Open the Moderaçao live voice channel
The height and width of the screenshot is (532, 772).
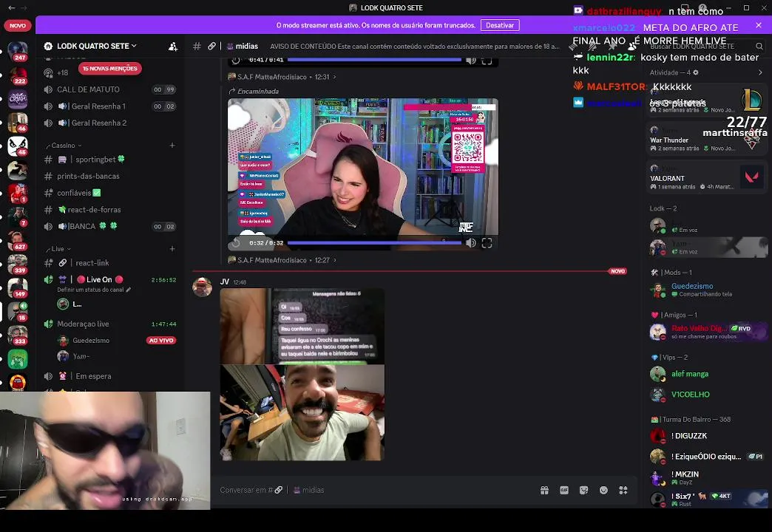point(109,324)
